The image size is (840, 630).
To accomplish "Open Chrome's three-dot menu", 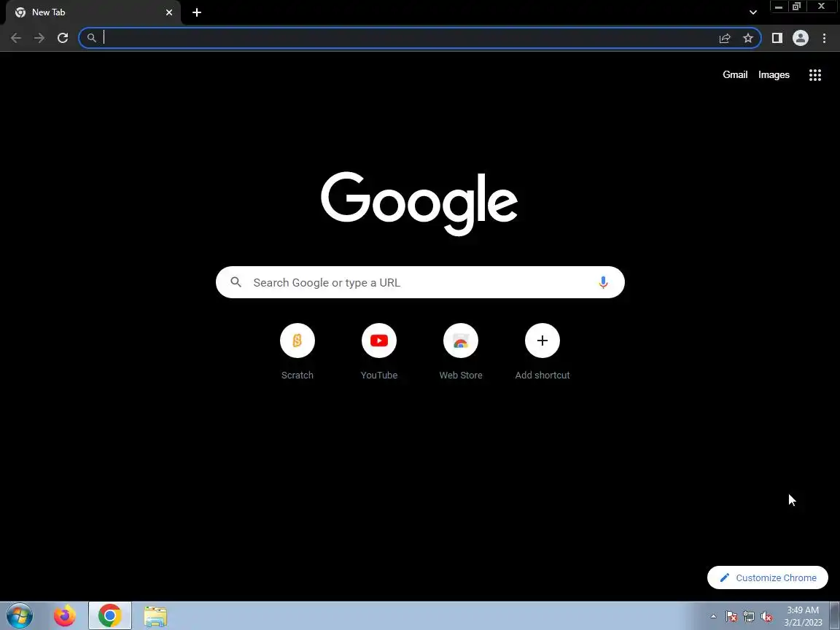I will tap(824, 38).
